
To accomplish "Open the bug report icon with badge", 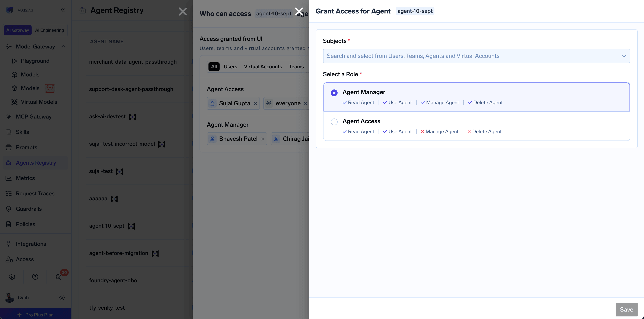I will pyautogui.click(x=58, y=277).
